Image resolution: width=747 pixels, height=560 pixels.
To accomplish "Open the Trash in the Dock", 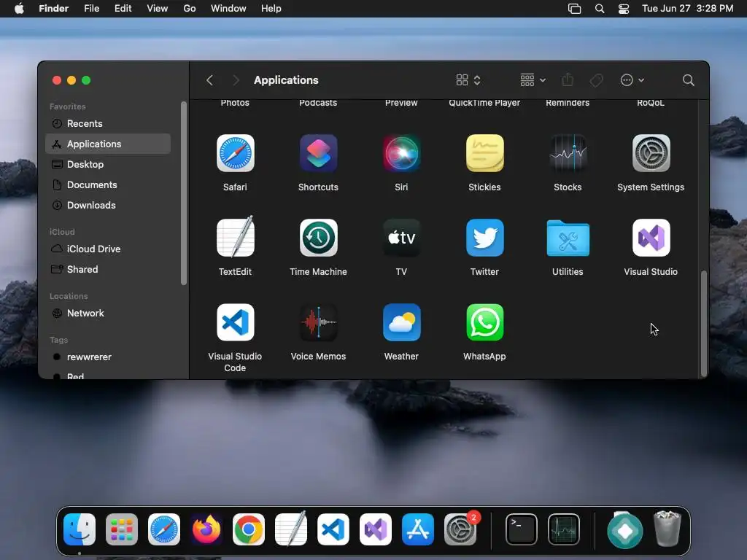I will 667,529.
